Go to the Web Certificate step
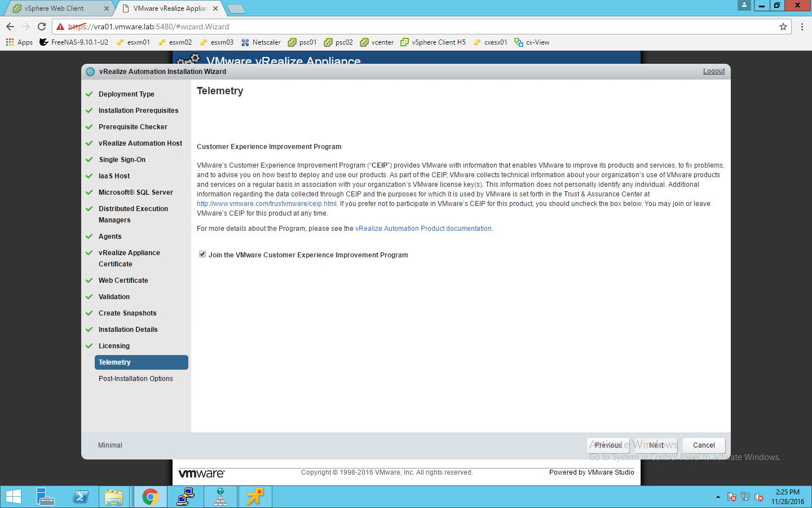 pyautogui.click(x=123, y=281)
